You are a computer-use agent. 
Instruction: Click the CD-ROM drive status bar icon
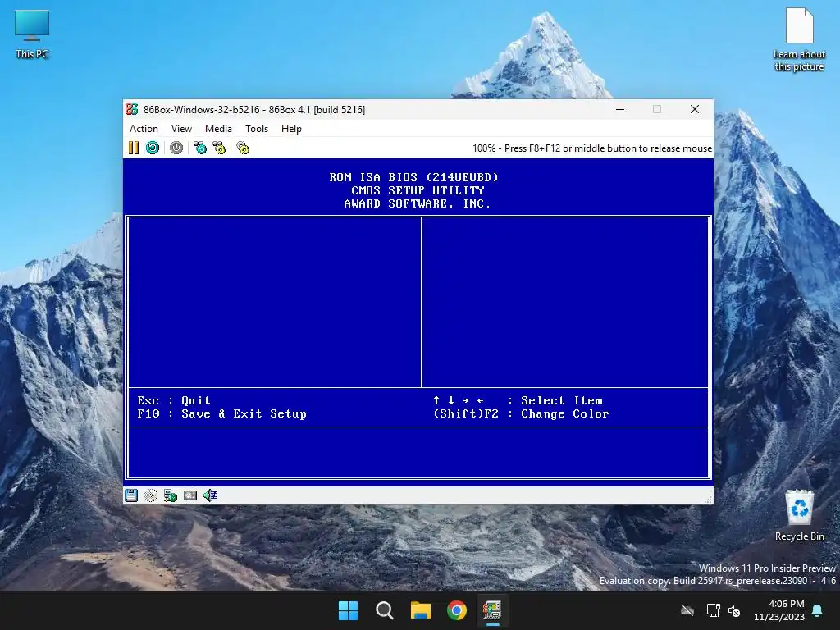(151, 495)
